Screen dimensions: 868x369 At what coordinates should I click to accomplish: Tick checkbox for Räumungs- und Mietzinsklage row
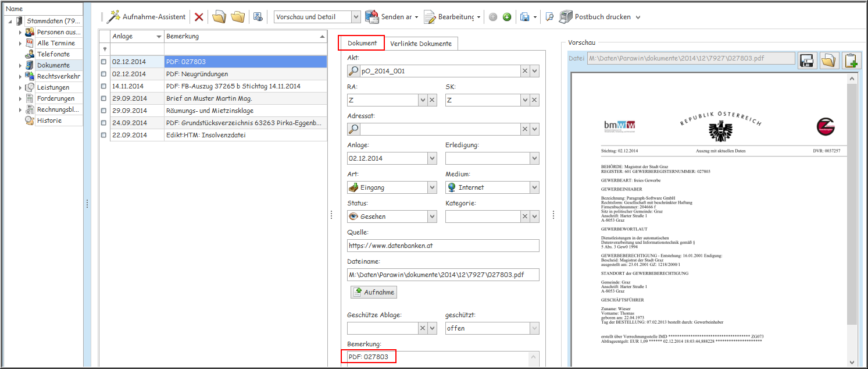pos(104,111)
